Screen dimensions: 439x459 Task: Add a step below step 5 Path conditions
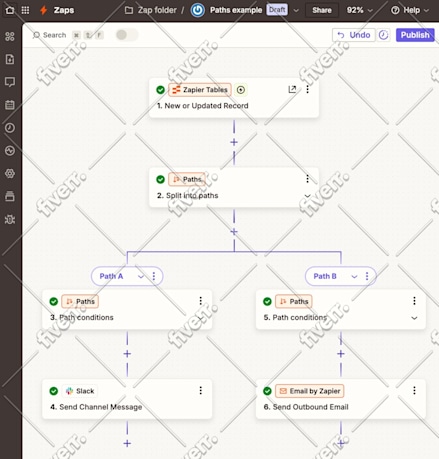341,354
